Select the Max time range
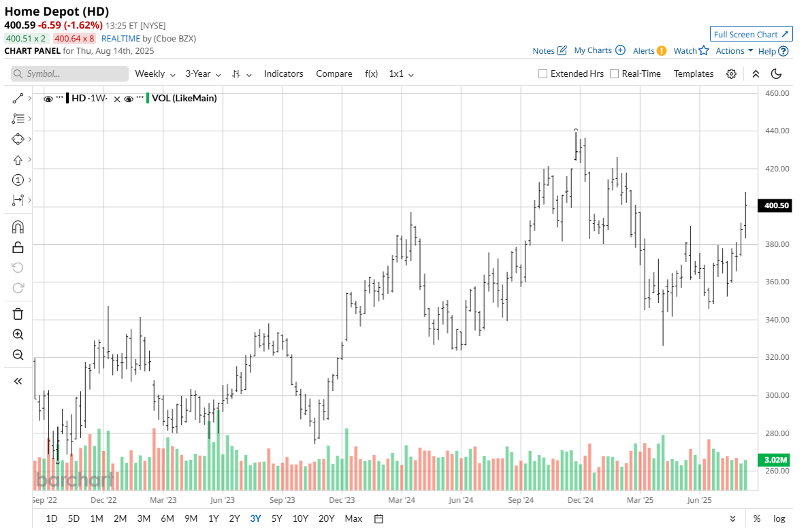The width and height of the screenshot is (808, 532). (353, 518)
